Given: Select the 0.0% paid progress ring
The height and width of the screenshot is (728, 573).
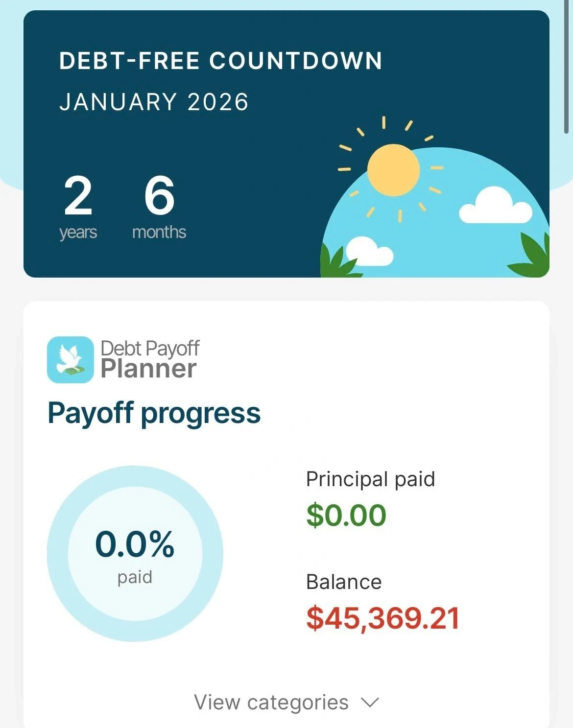Looking at the screenshot, I should tap(135, 553).
